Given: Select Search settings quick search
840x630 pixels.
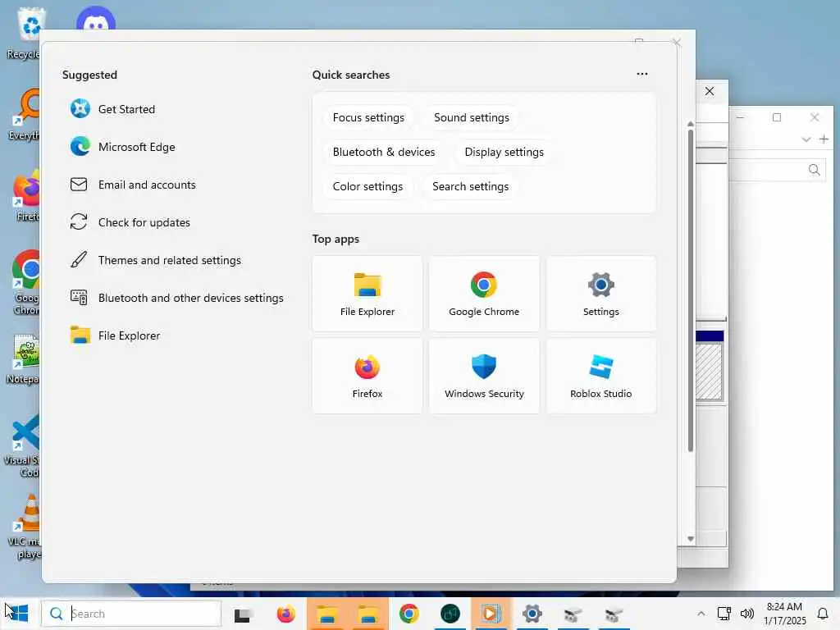Looking at the screenshot, I should (x=470, y=186).
